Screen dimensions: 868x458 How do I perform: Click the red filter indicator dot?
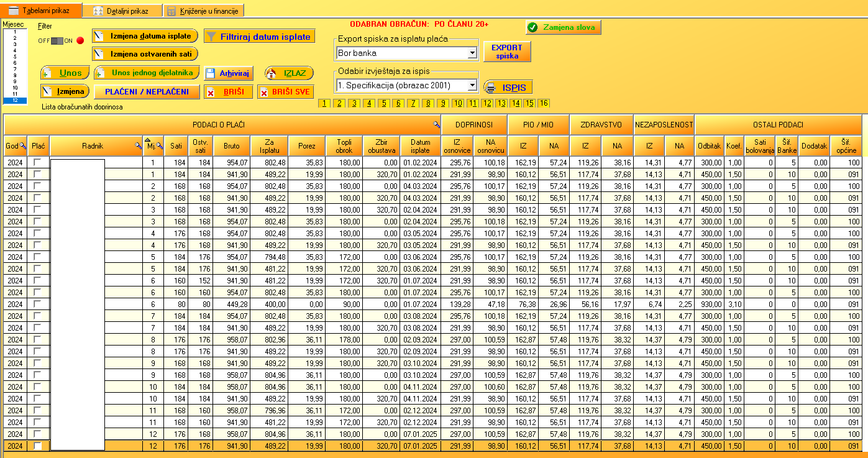(x=80, y=41)
